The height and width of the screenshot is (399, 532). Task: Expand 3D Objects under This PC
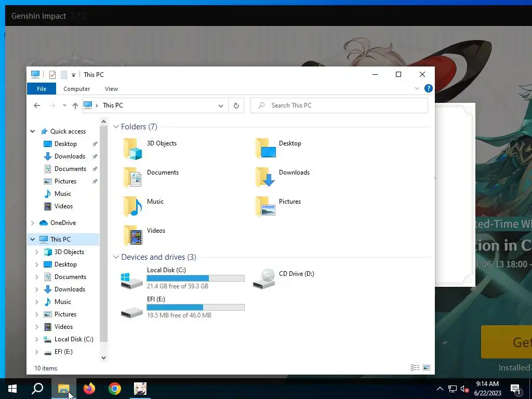[37, 252]
